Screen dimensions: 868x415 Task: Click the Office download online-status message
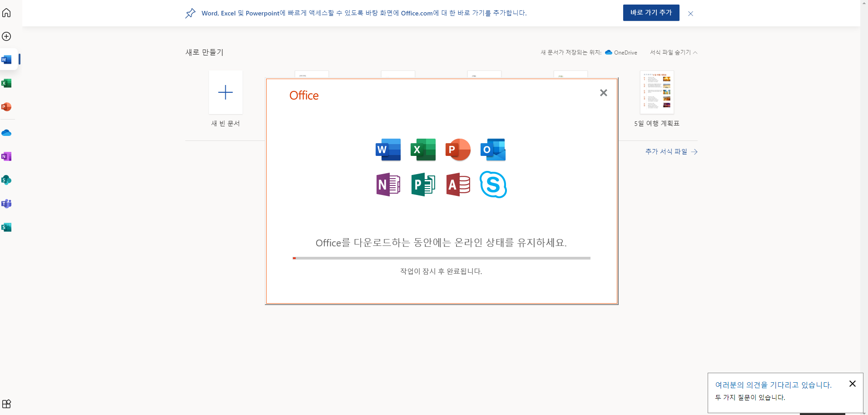click(x=441, y=243)
